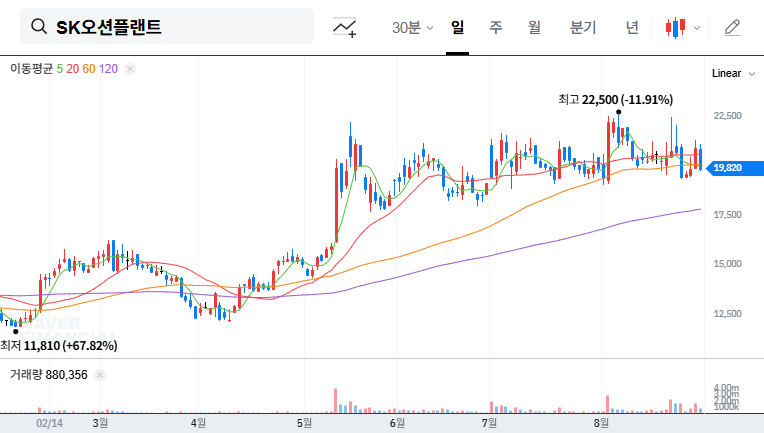764x433 pixels.
Task: Click the current price tag 19,820
Action: (x=734, y=168)
